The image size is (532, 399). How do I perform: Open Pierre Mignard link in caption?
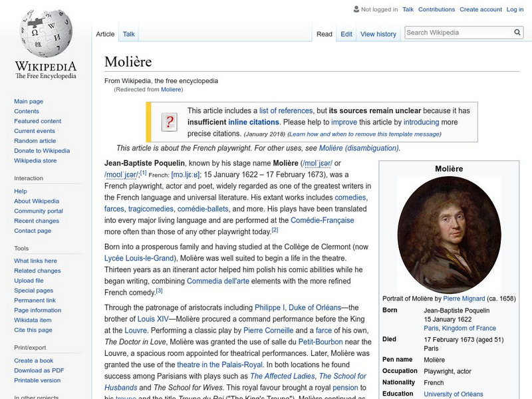tap(464, 299)
